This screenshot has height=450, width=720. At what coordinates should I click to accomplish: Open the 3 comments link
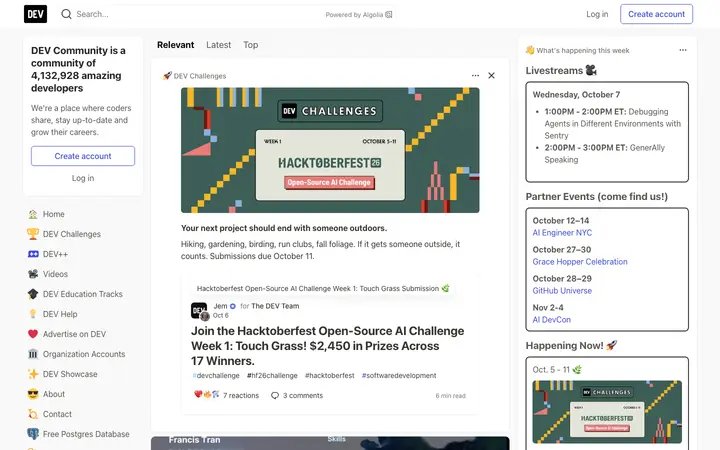[x=297, y=395]
